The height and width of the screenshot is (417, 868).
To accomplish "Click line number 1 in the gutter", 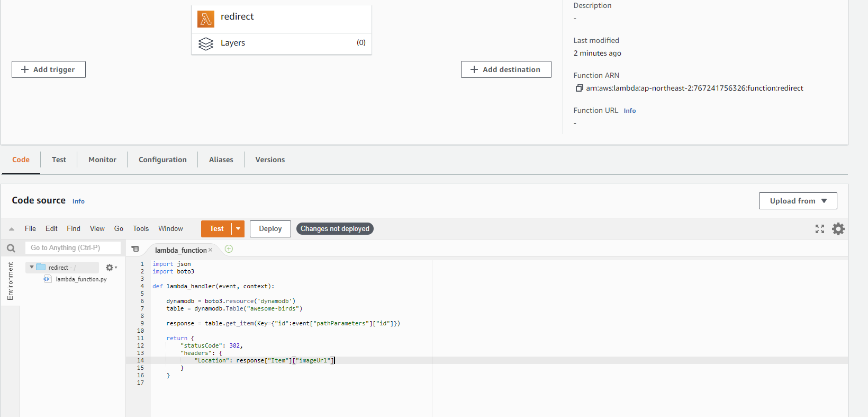I will 142,264.
